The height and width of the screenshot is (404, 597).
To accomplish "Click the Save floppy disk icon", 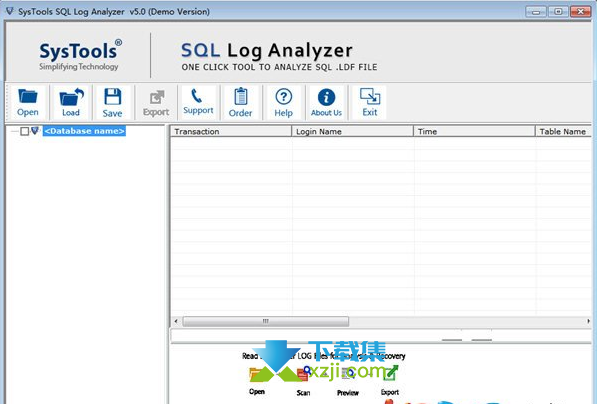I will (113, 97).
